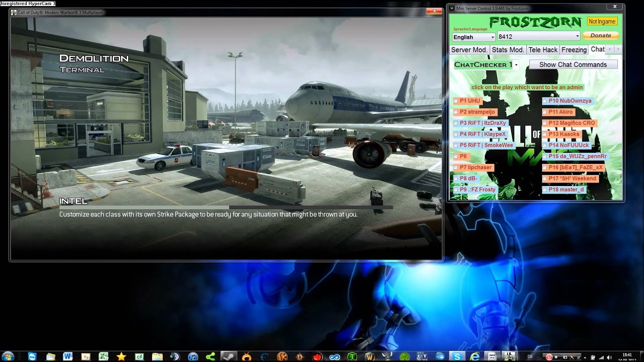Open Skype from the taskbar
Viewport: 644px width, 362px height.
tap(458, 356)
